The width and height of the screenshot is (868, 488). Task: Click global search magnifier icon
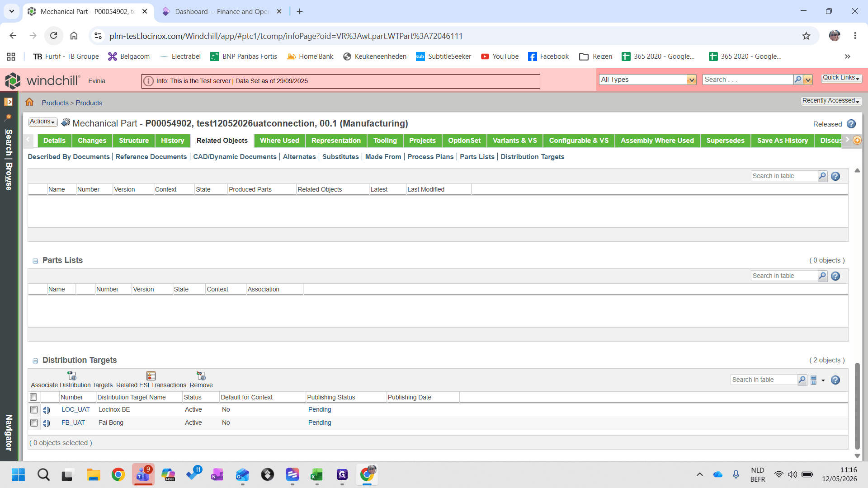click(798, 80)
